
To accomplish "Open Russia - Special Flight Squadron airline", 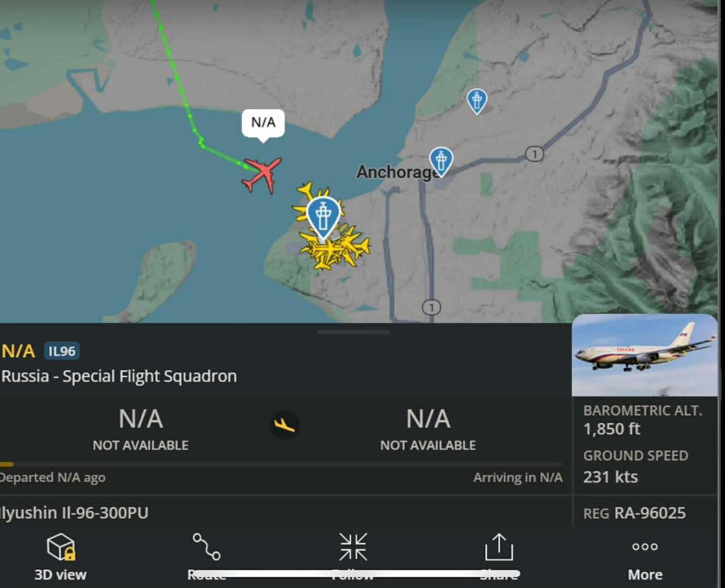I will point(119,376).
